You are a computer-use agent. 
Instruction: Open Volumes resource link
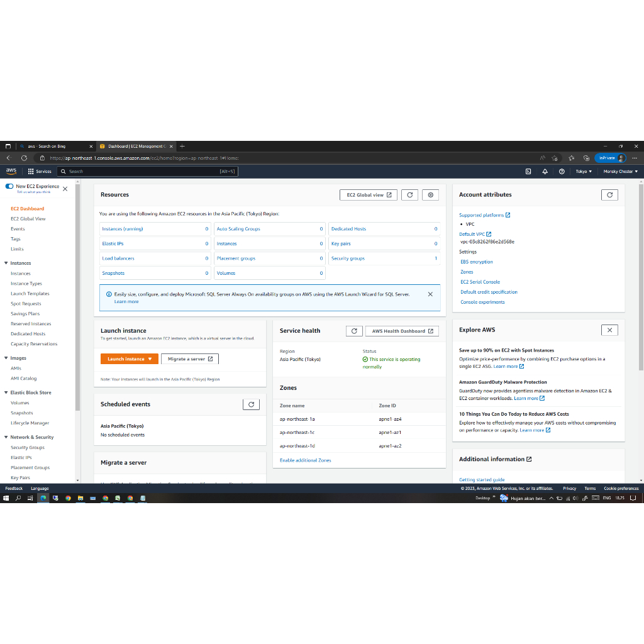[x=226, y=274]
